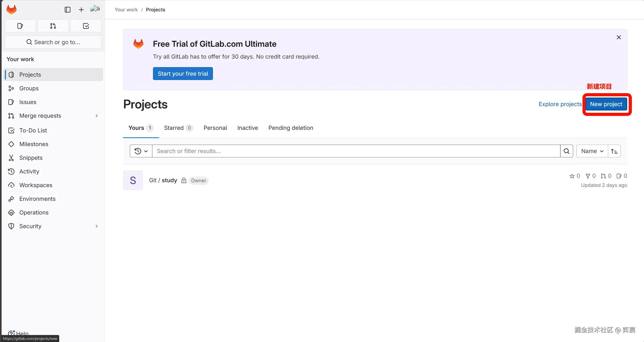644x342 pixels.
Task: Toggle the sidebar collapse icon
Action: click(x=67, y=10)
